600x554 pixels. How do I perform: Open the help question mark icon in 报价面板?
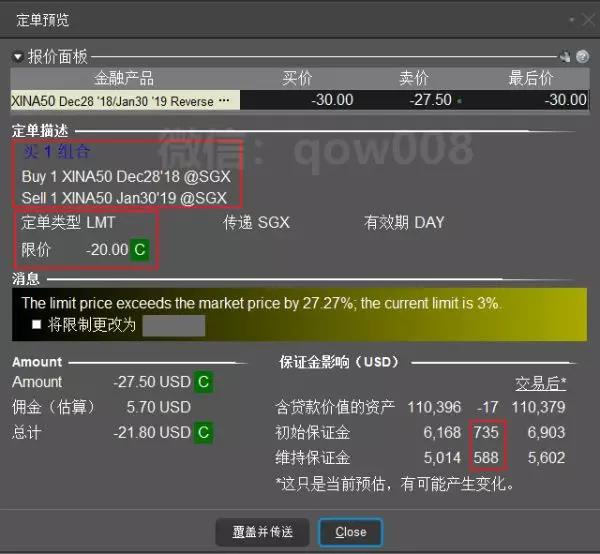pyautogui.click(x=582, y=57)
